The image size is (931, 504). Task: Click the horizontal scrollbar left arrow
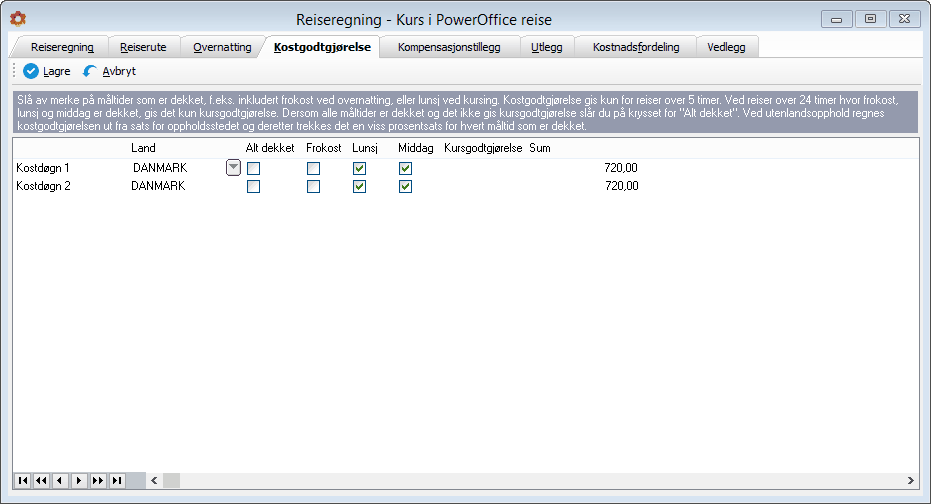(x=154, y=480)
